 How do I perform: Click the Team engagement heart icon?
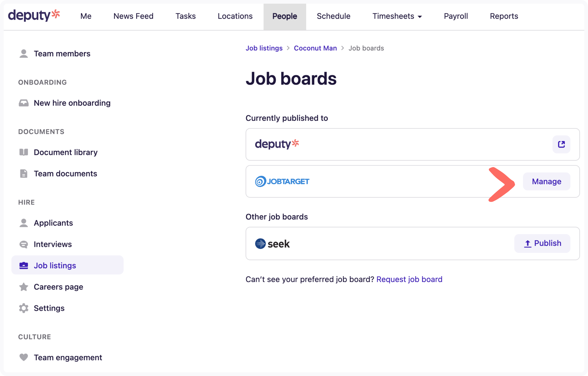point(24,357)
